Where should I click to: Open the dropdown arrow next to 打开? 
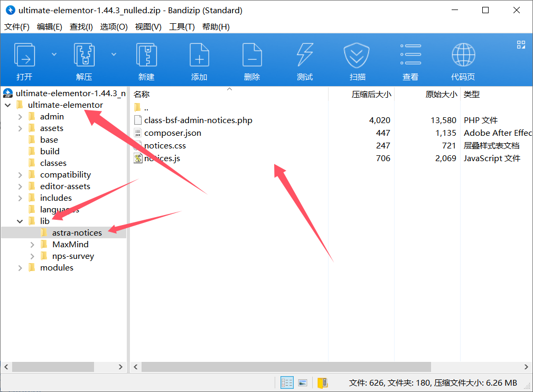coord(54,54)
